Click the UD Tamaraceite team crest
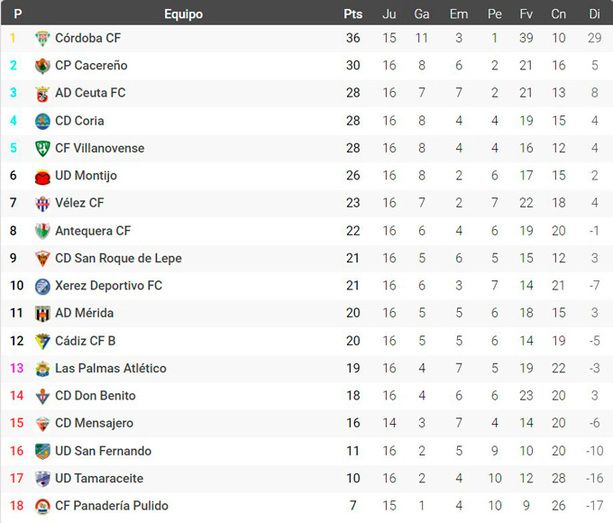The width and height of the screenshot is (613, 523). pos(42,478)
